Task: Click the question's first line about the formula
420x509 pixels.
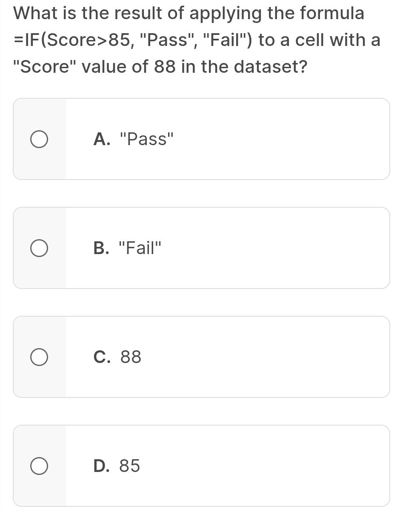Action: pos(189,14)
